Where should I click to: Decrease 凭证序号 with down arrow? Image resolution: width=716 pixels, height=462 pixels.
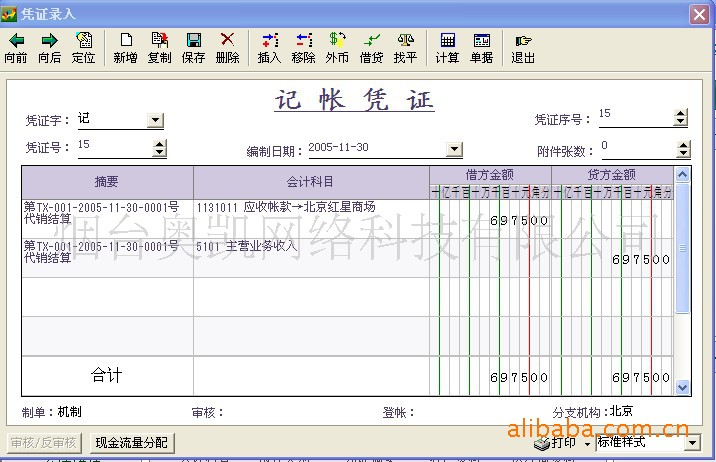point(680,122)
